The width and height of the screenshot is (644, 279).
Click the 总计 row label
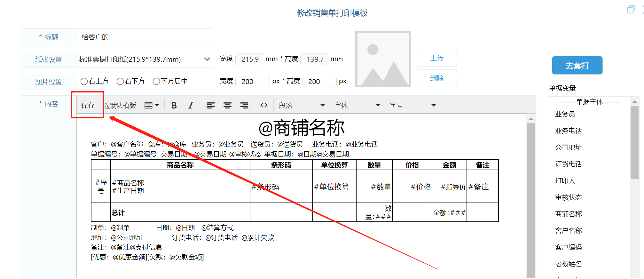click(118, 213)
